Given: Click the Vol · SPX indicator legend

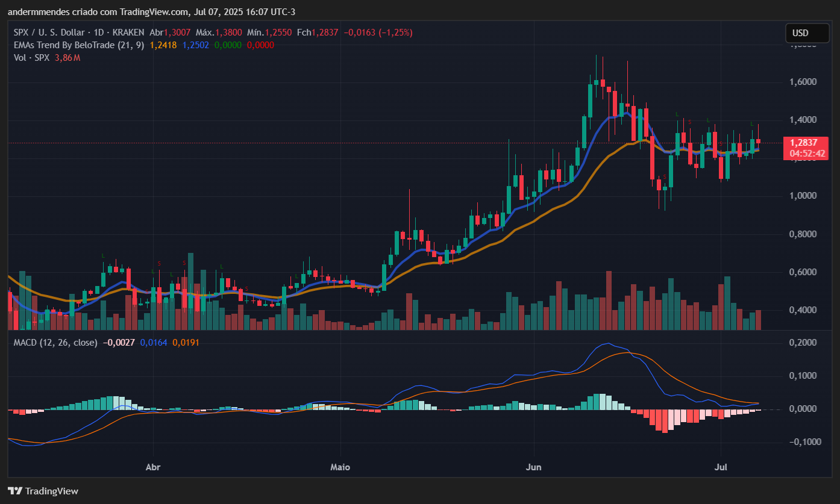Looking at the screenshot, I should pos(32,58).
